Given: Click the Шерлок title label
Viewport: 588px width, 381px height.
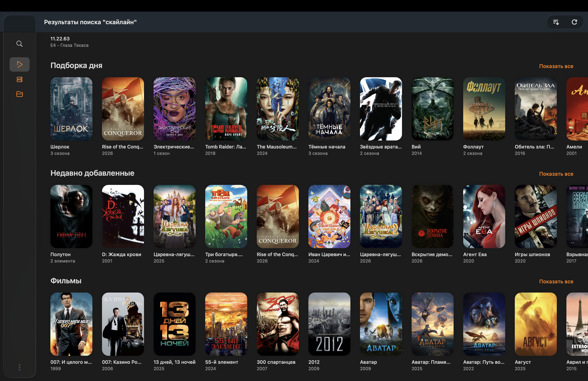Looking at the screenshot, I should 60,147.
